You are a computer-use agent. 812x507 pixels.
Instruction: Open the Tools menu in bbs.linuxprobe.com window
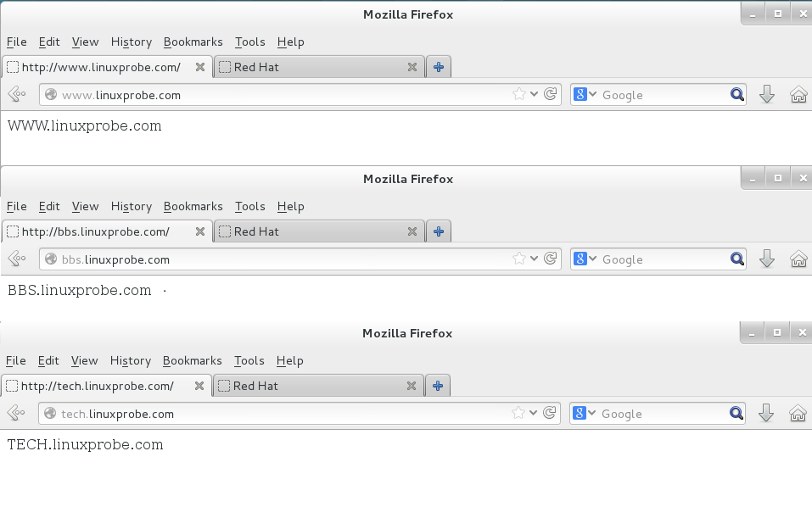click(249, 206)
